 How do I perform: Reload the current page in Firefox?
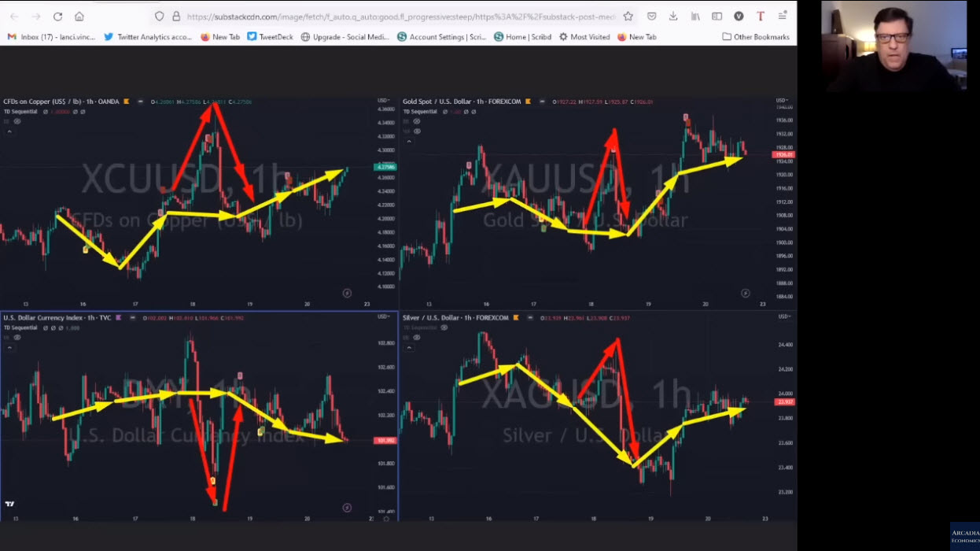tap(57, 15)
